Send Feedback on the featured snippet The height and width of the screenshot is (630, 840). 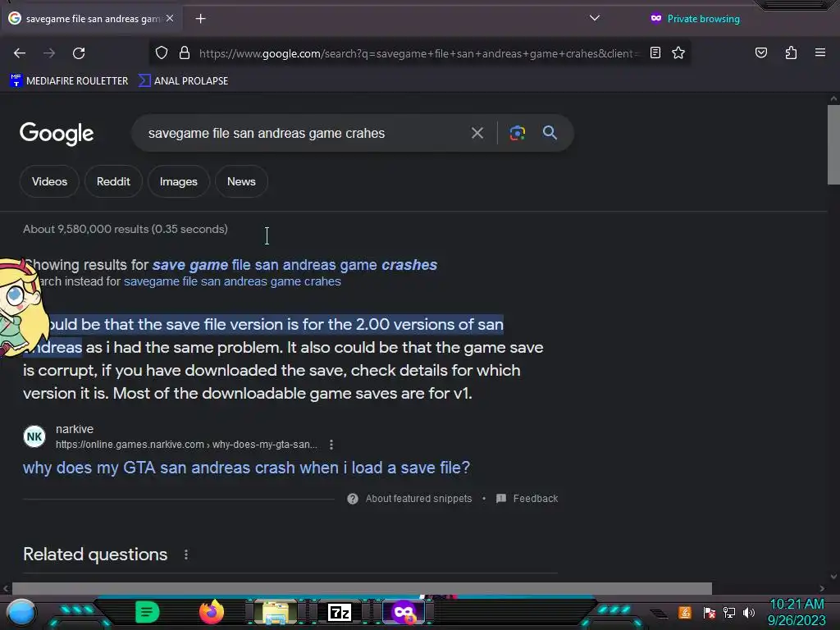(527, 499)
